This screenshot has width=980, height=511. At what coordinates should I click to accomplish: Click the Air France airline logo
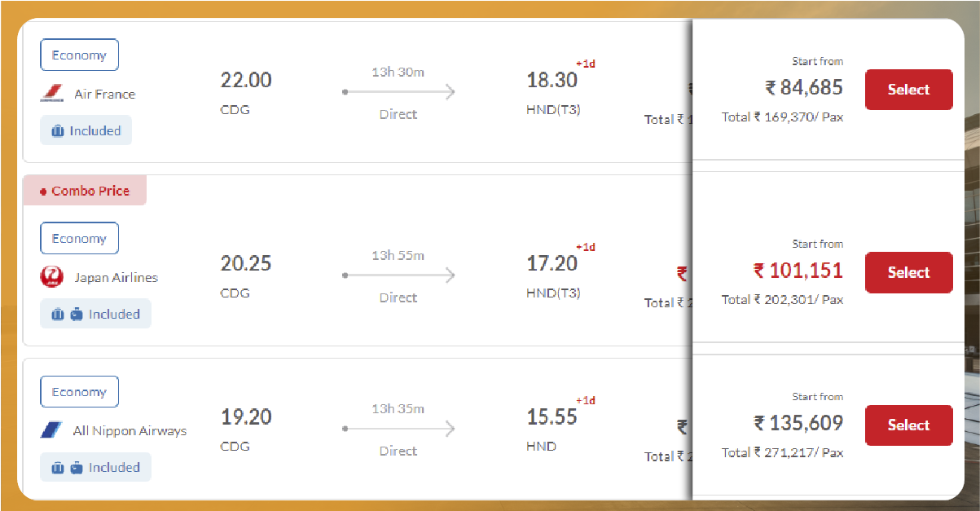[52, 95]
